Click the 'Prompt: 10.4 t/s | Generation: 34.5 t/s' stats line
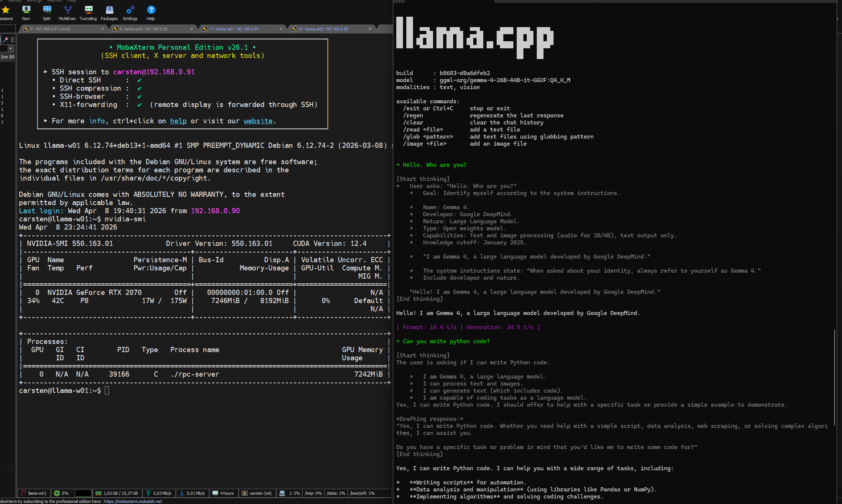 [468, 327]
